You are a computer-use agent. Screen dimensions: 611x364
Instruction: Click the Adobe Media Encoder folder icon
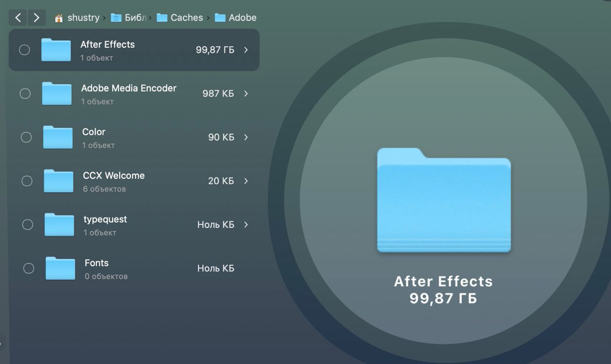[x=57, y=93]
